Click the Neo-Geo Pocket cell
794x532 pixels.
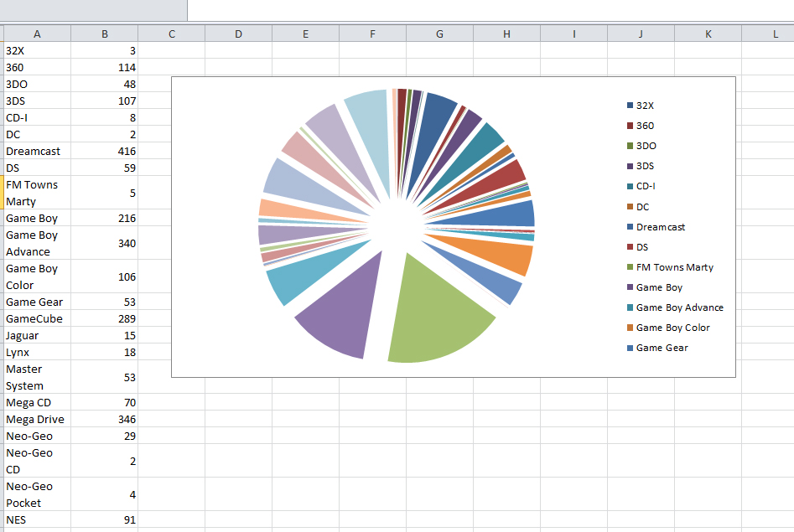click(x=37, y=494)
